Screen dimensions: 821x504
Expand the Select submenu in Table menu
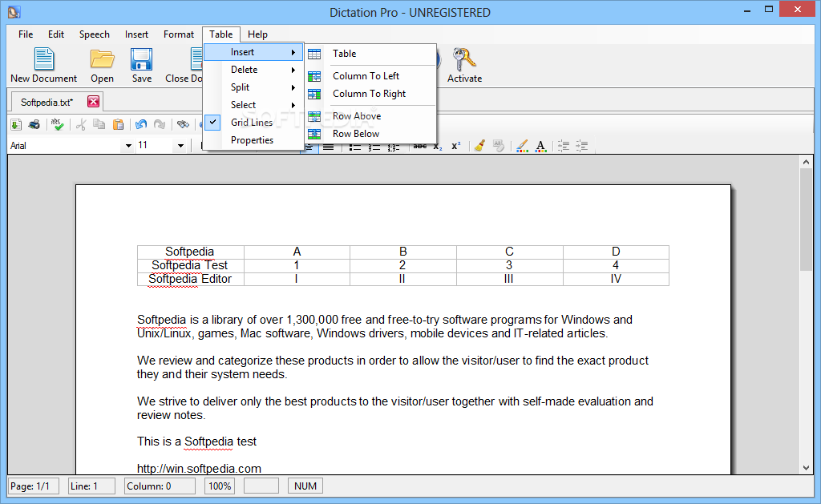coord(253,105)
